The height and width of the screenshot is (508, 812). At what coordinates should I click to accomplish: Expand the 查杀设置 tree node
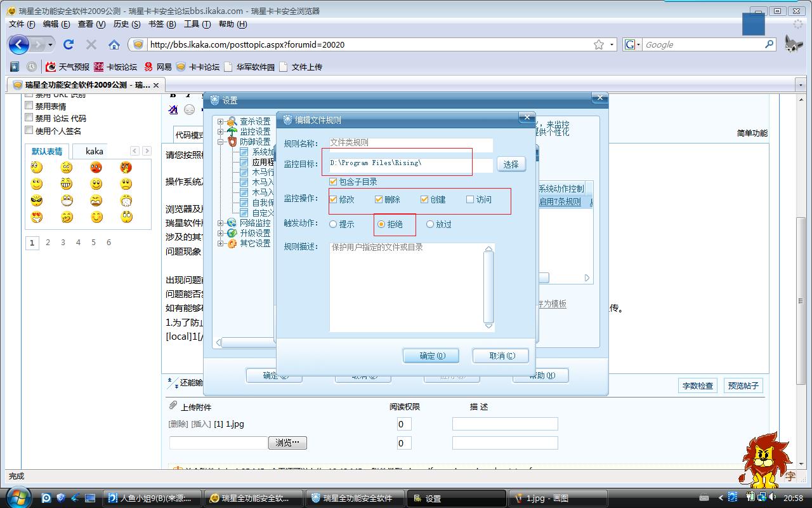point(220,121)
